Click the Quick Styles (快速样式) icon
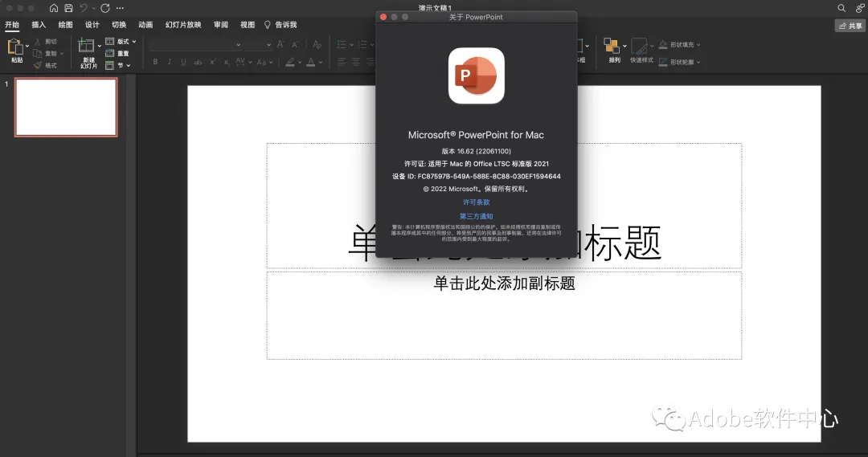The image size is (868, 457). click(640, 46)
